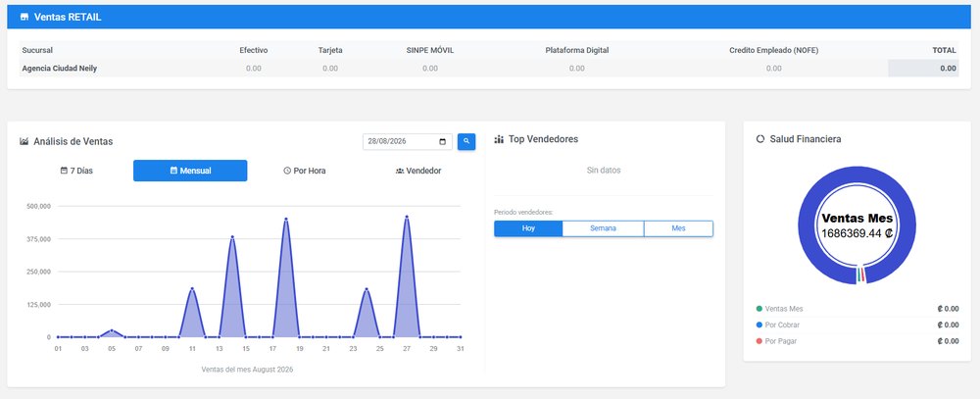Click the chart peak on day 24
Image resolution: width=980 pixels, height=399 pixels.
[x=367, y=289]
